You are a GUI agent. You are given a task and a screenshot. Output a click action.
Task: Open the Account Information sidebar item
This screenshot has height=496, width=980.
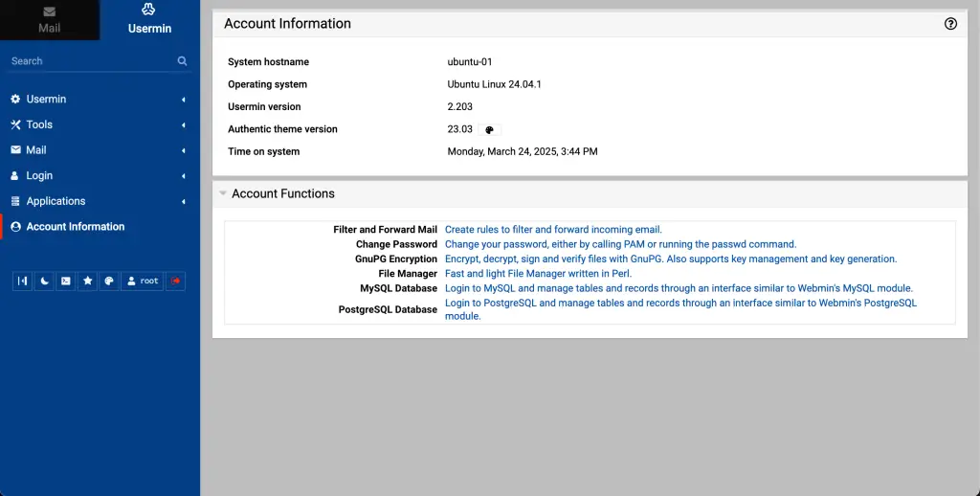coord(75,227)
